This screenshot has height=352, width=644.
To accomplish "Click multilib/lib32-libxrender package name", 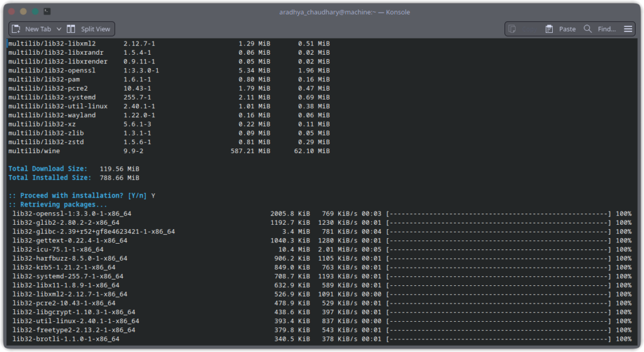I will (58, 62).
